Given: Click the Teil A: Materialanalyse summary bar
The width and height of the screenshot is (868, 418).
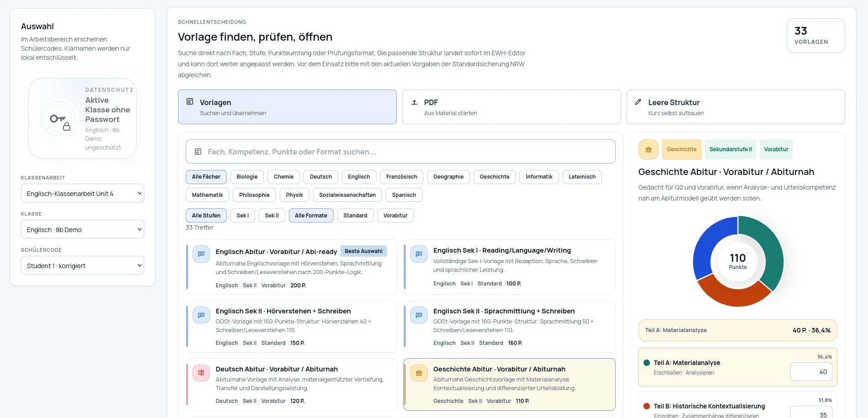Looking at the screenshot, I should [738, 330].
